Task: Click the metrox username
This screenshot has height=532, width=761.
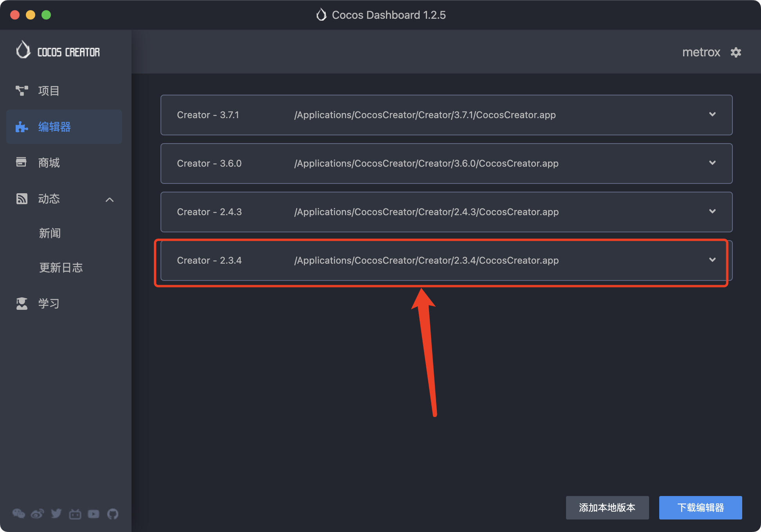Action: point(701,52)
